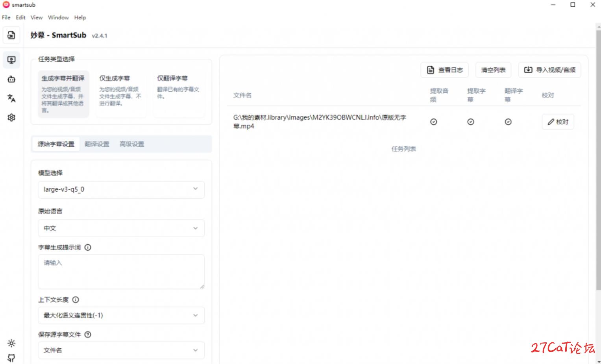Click the 清空列表 button
601x364 pixels.
coord(493,70)
